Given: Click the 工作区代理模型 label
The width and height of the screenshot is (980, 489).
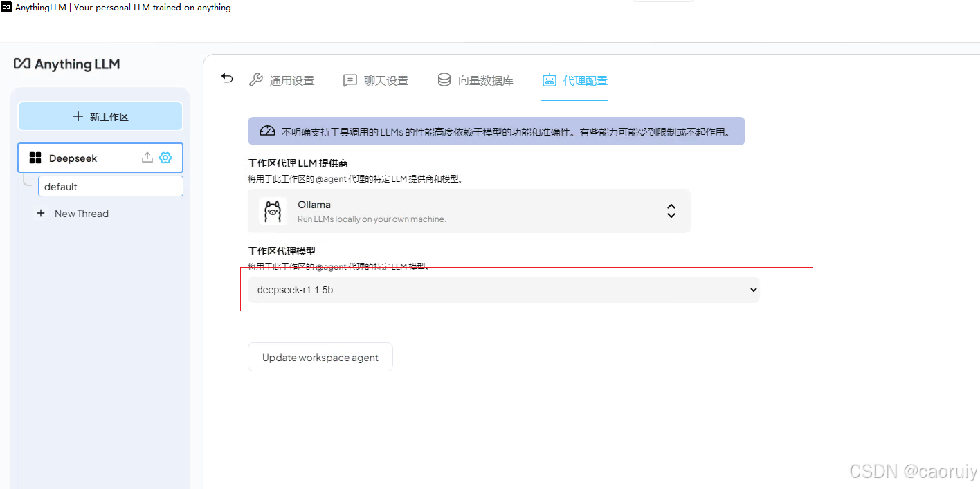Looking at the screenshot, I should [282, 251].
